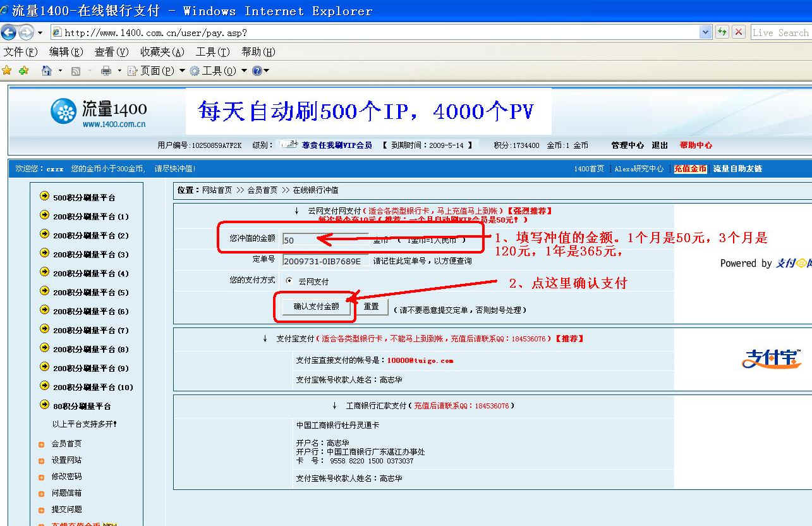This screenshot has width=812, height=526.
Task: Open the 查看(V) menu
Action: pos(112,52)
